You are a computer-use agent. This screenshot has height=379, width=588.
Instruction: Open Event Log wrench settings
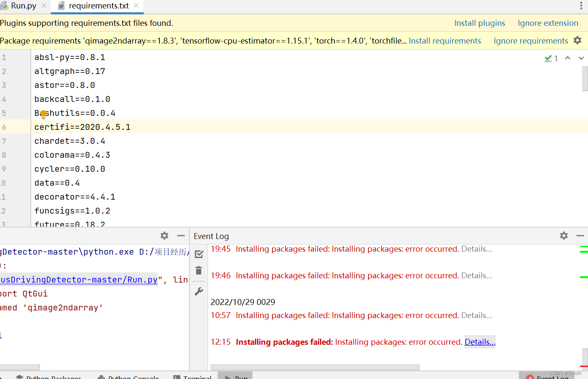pyautogui.click(x=199, y=291)
